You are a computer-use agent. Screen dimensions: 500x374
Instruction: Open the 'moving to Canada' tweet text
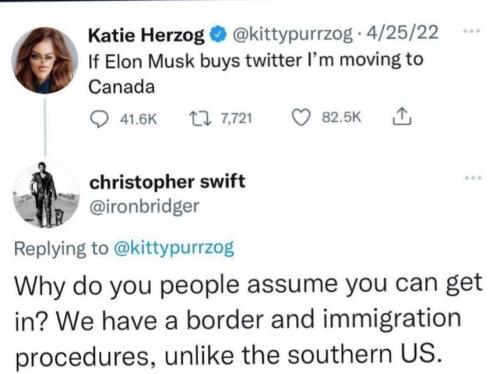[256, 73]
